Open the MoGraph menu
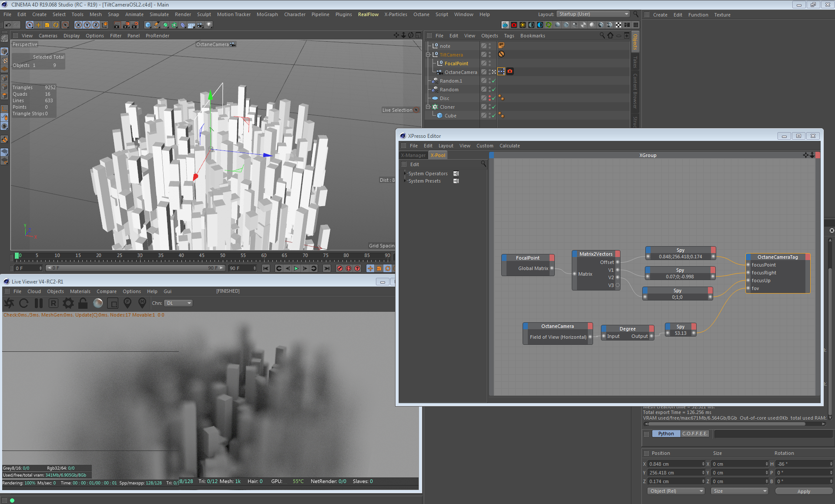This screenshot has width=835, height=504. (x=267, y=14)
